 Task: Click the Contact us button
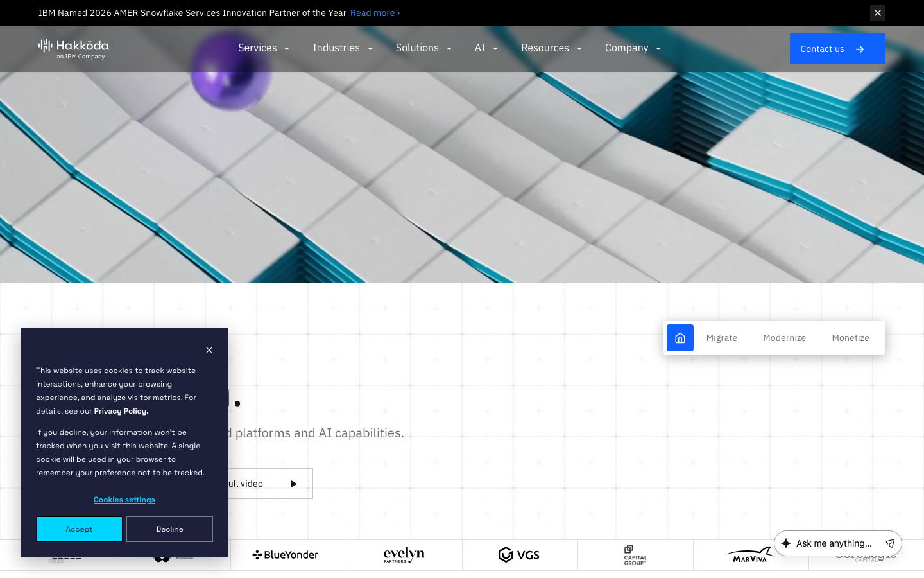tap(837, 49)
